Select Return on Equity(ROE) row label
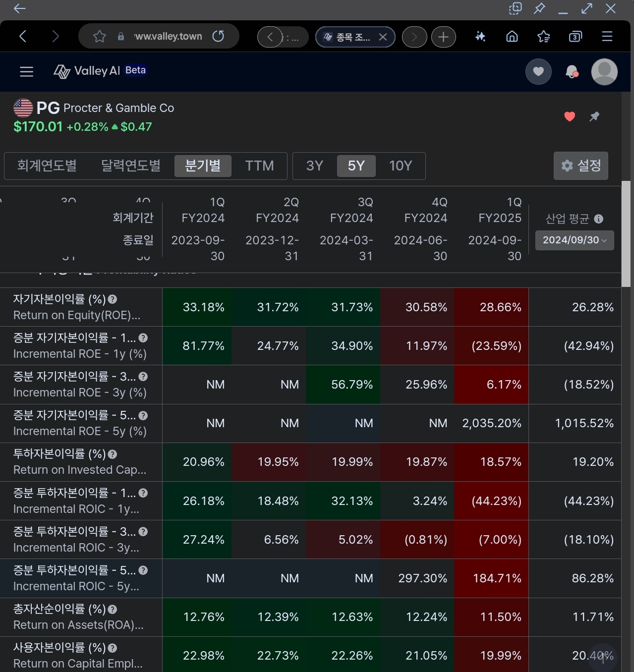Screen dimensions: 634x672 [x=77, y=315]
